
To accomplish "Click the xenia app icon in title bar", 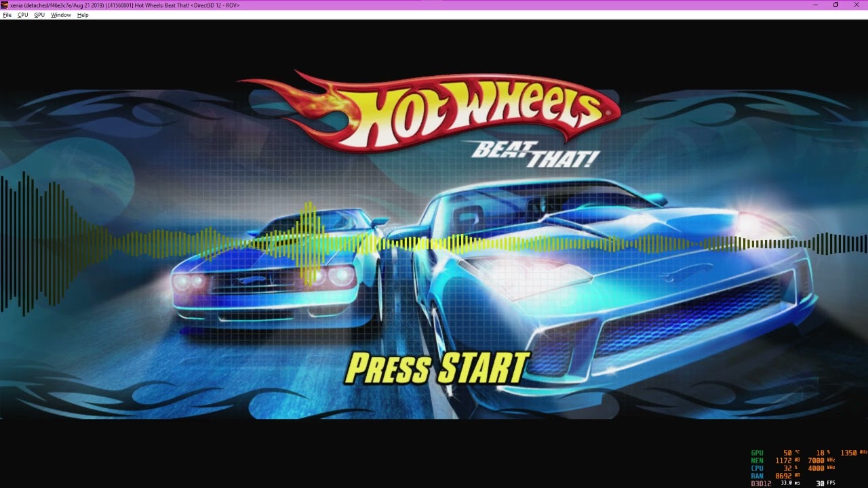I will [x=5, y=5].
